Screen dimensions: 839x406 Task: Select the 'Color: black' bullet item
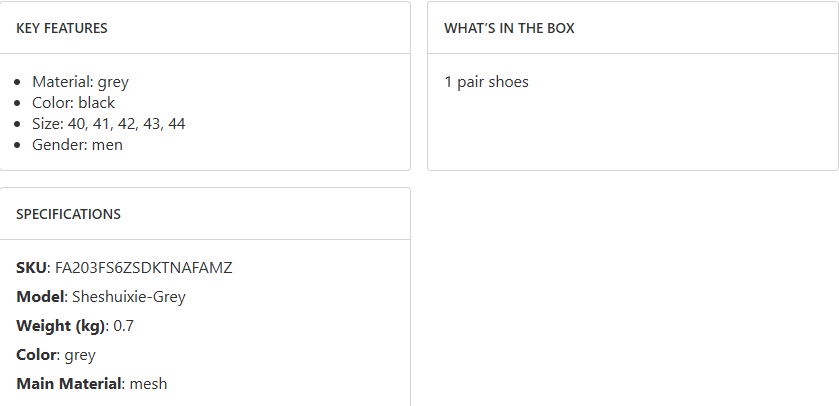click(73, 103)
